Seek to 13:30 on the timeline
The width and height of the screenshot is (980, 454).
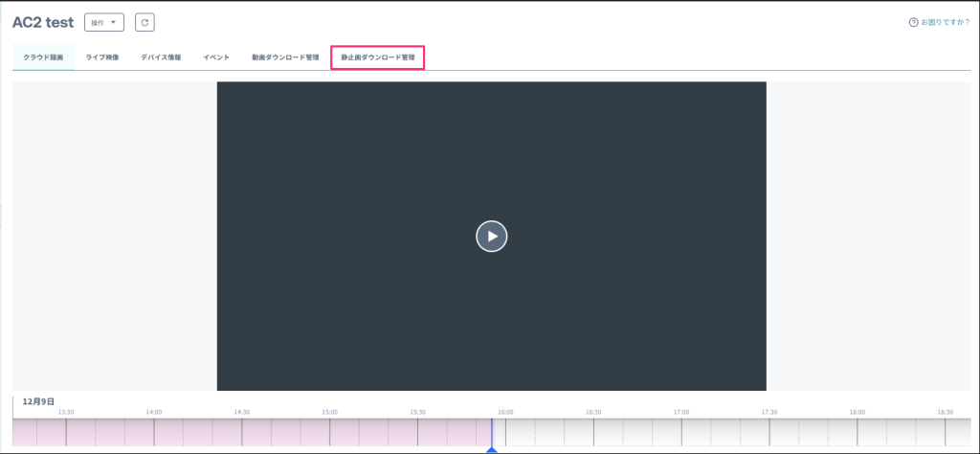click(66, 431)
